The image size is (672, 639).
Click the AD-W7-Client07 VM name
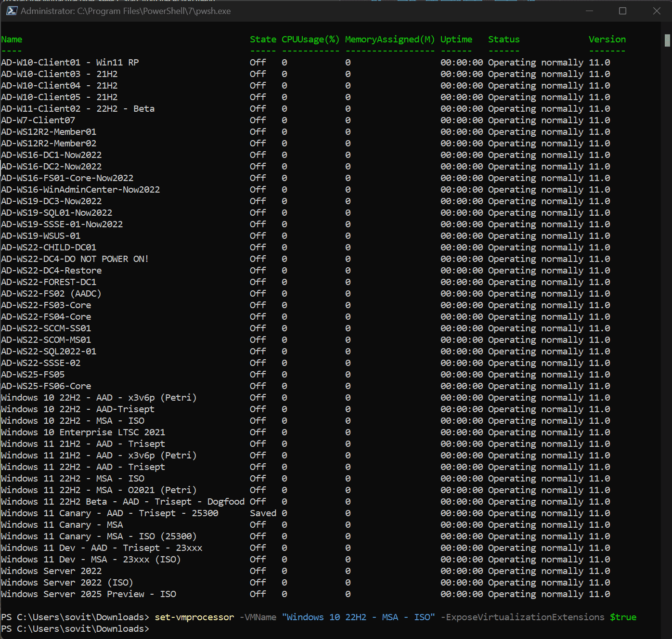tap(38, 120)
